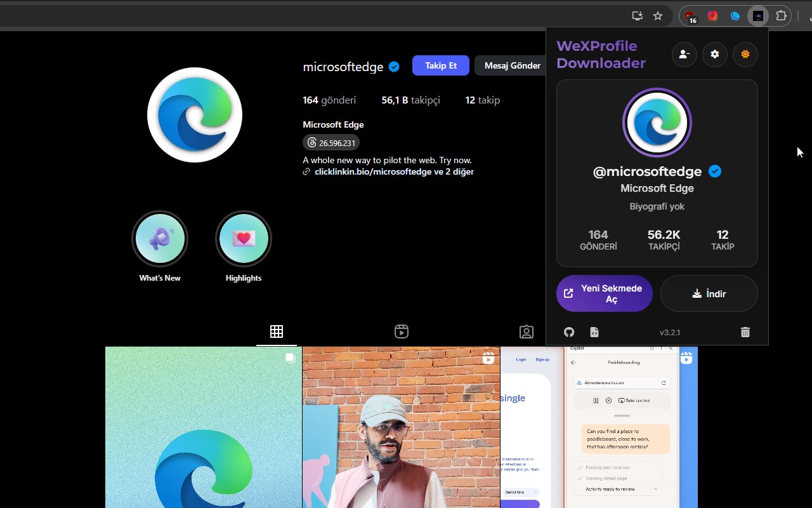Click the Mesaj Gönder button
Screen dimensions: 812x508
pos(511,65)
